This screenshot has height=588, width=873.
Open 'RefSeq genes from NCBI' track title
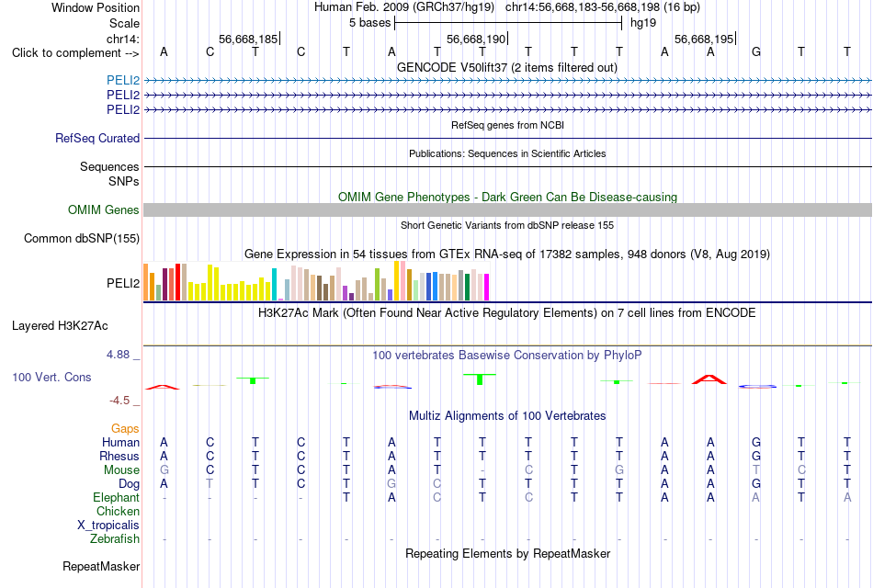coord(507,125)
